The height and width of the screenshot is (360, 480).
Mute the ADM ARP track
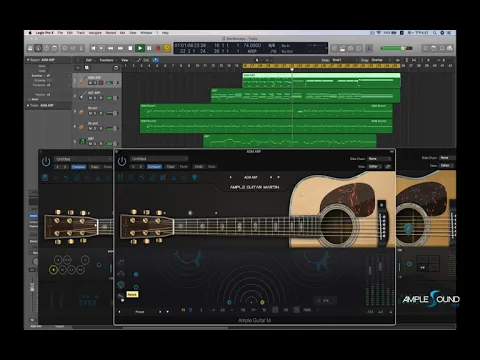pyautogui.click(x=90, y=83)
